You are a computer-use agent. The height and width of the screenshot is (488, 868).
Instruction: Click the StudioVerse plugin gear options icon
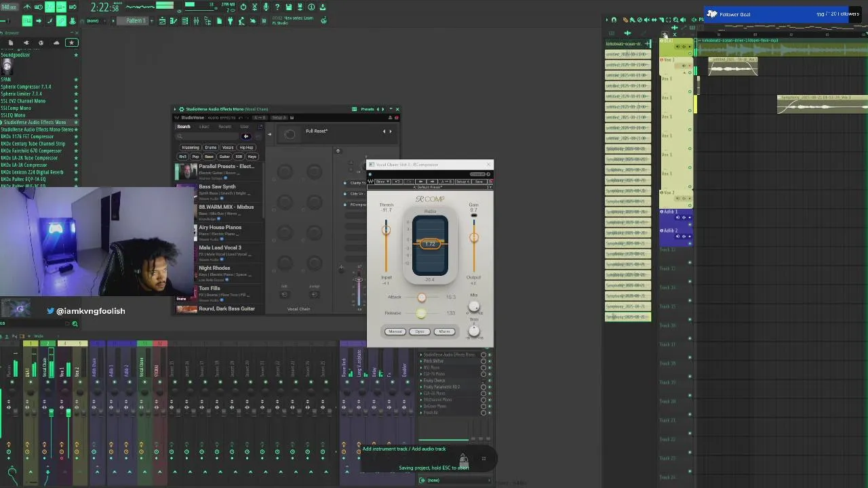coord(182,109)
